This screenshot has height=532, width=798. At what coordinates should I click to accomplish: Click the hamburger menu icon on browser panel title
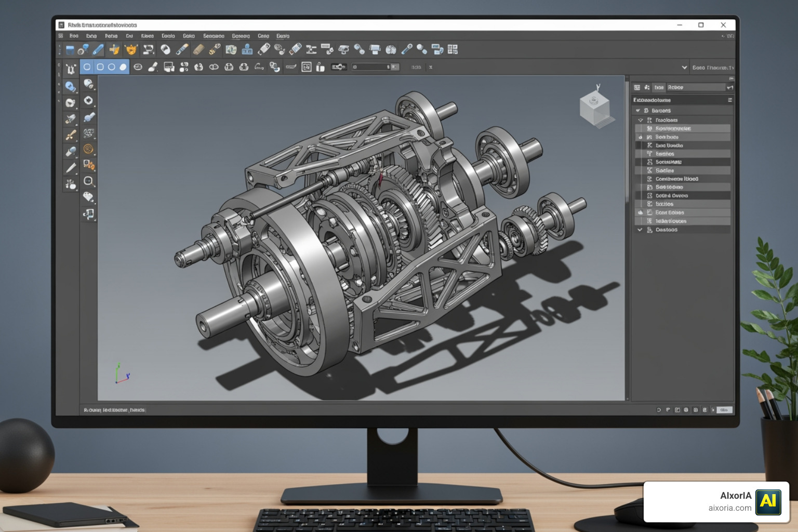730,100
